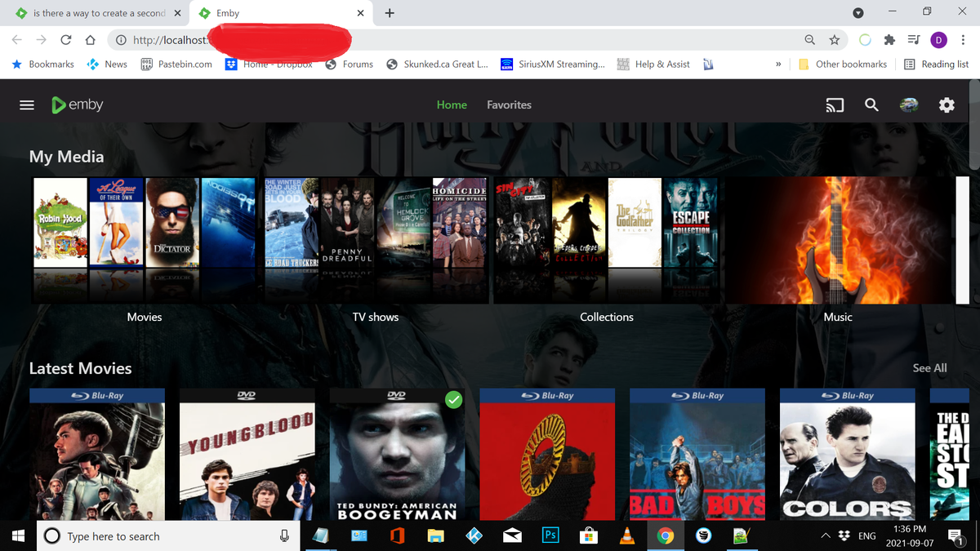Viewport: 980px width, 551px height.
Task: Click the zoom magnifier in address bar
Action: (x=809, y=40)
